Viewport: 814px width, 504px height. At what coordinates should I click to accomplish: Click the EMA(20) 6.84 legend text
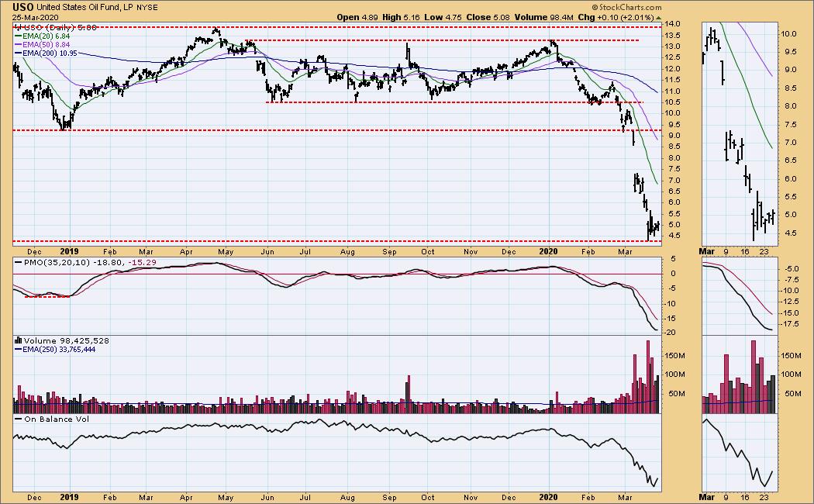[46, 36]
